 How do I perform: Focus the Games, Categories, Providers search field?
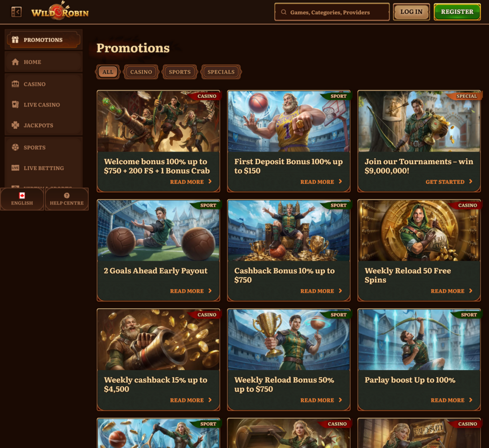pyautogui.click(x=332, y=12)
